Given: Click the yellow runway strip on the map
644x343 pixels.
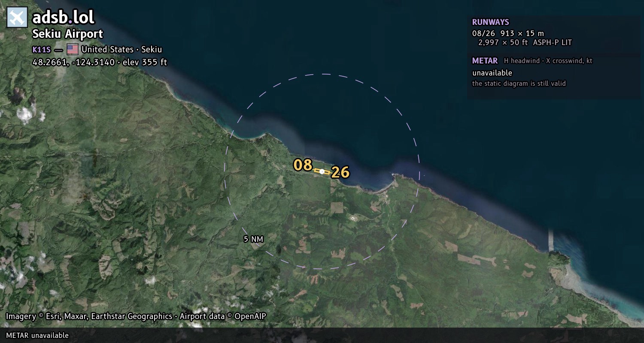Looking at the screenshot, I should coord(322,171).
